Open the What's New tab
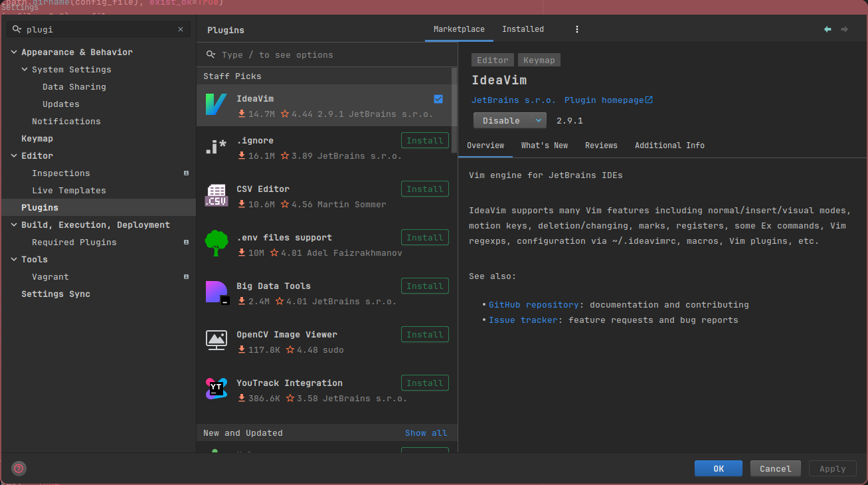Viewport: 868px width, 485px height. coord(545,145)
